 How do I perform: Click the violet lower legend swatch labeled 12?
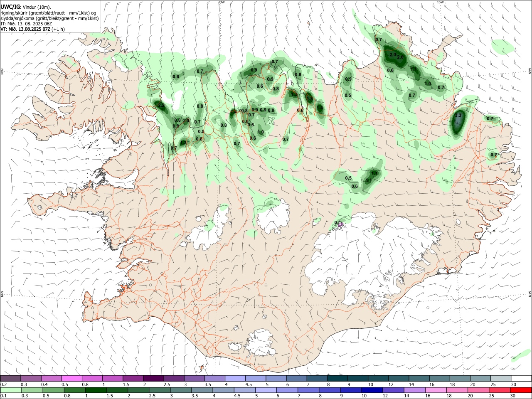click(394, 390)
